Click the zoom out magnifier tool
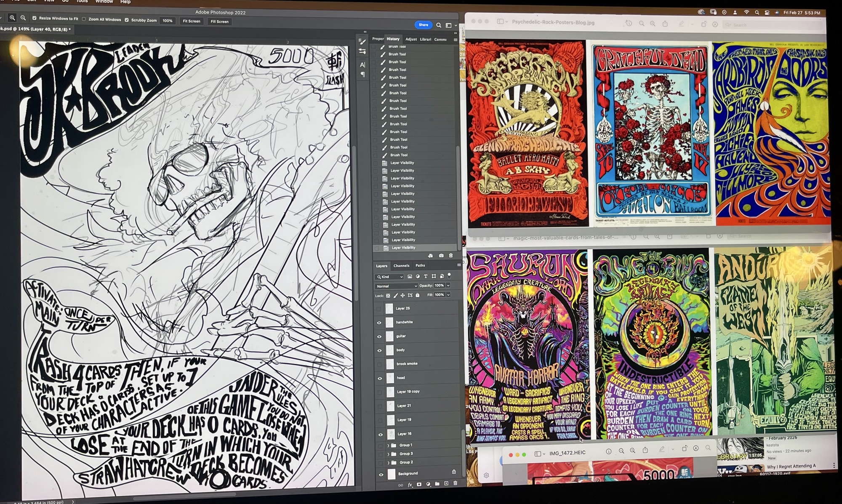The width and height of the screenshot is (842, 504). 23,18
